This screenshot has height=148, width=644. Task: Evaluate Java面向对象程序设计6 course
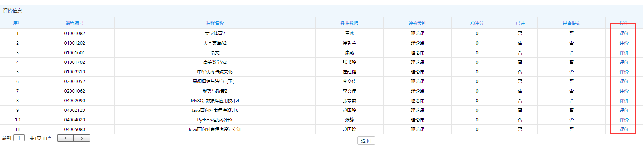pyautogui.click(x=624, y=110)
